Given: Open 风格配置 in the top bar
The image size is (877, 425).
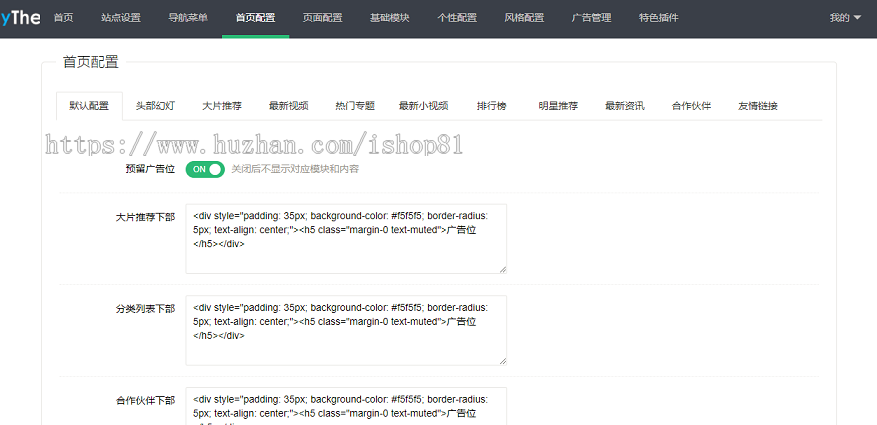Looking at the screenshot, I should [x=524, y=18].
